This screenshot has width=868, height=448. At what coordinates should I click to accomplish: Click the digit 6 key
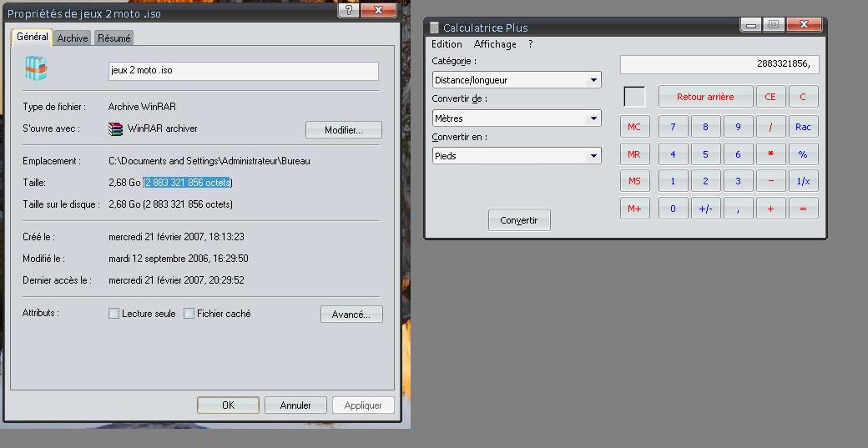coord(738,154)
